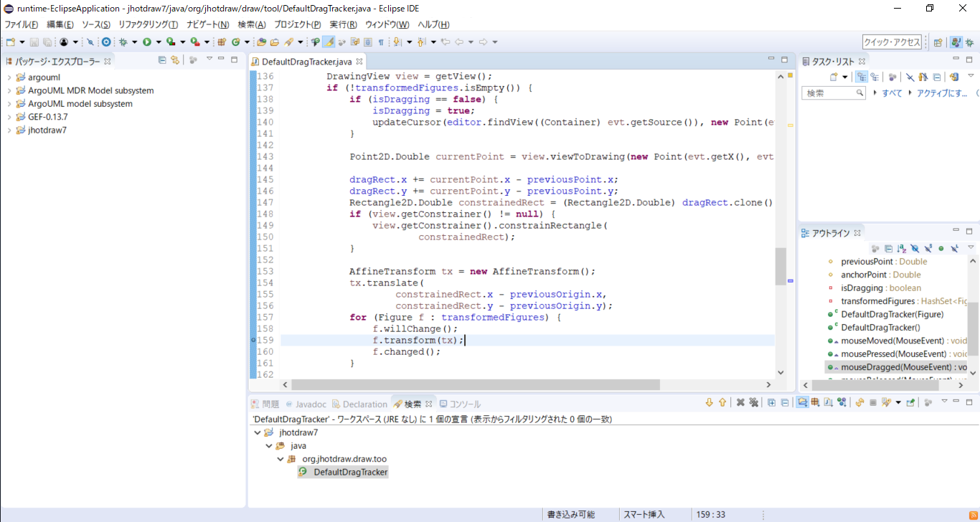Screen dimensions: 980x522
Task: Select isDragging : boolean in Outline
Action: pyautogui.click(x=881, y=288)
